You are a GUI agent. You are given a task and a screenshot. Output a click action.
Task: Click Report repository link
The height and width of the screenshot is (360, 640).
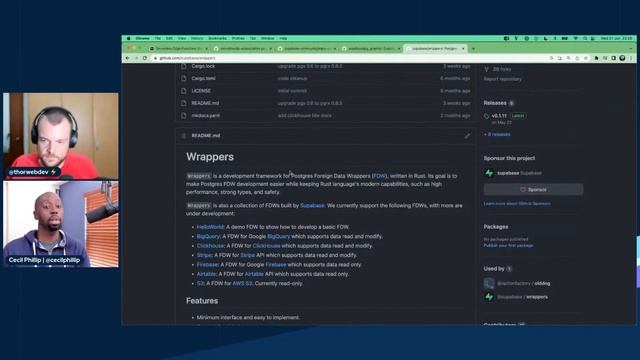coord(502,79)
